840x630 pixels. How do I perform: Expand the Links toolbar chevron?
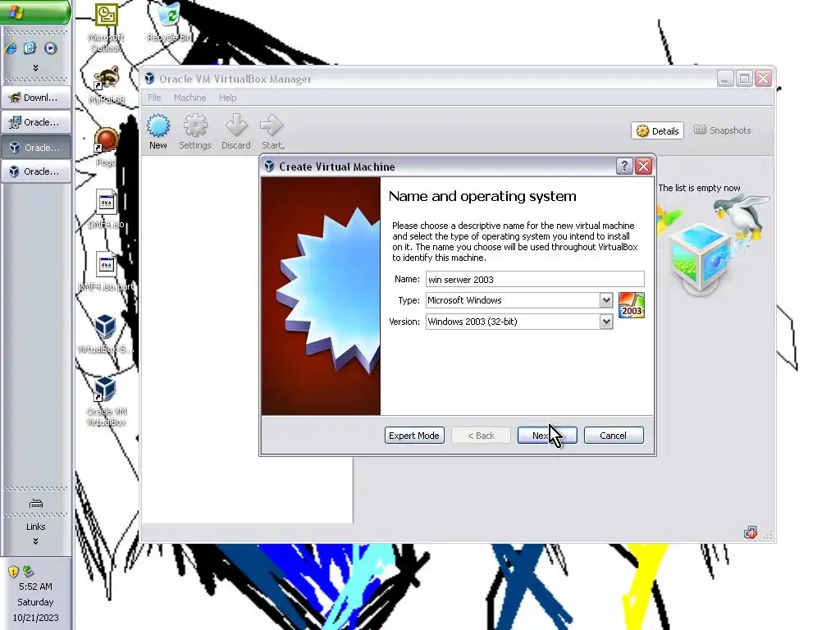tap(35, 541)
